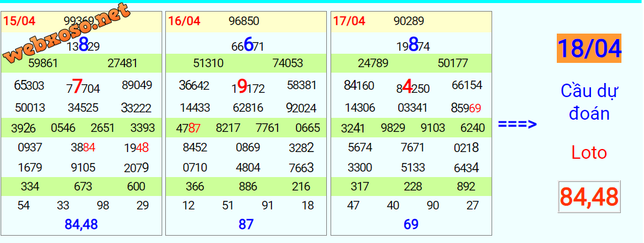Select 84250 with the red 4
644x243 pixels.
point(413,86)
